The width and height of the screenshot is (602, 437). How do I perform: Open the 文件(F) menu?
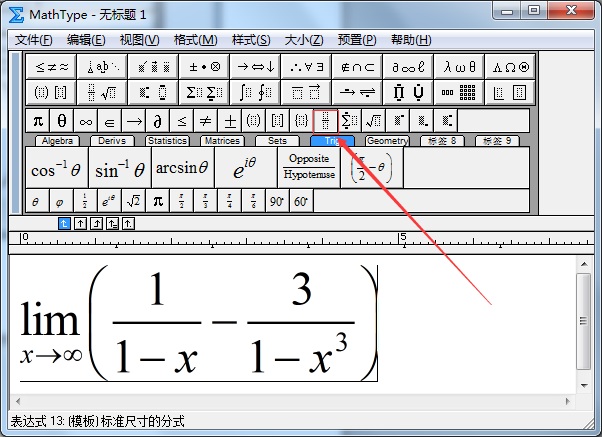(x=33, y=40)
